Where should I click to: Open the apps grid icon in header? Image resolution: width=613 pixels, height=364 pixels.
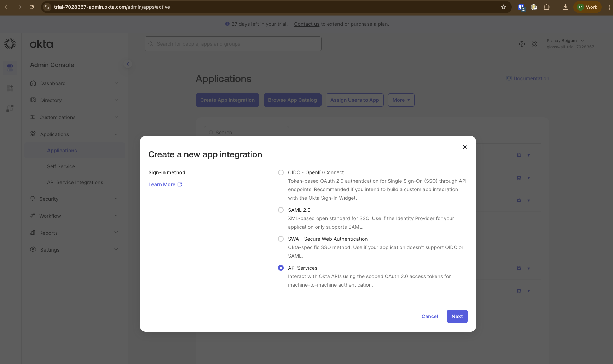(x=534, y=44)
